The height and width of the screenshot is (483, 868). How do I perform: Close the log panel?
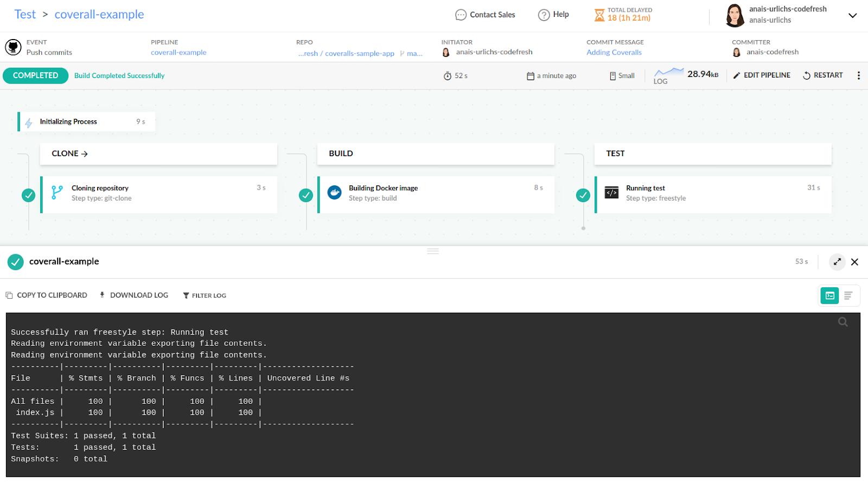[x=854, y=262]
